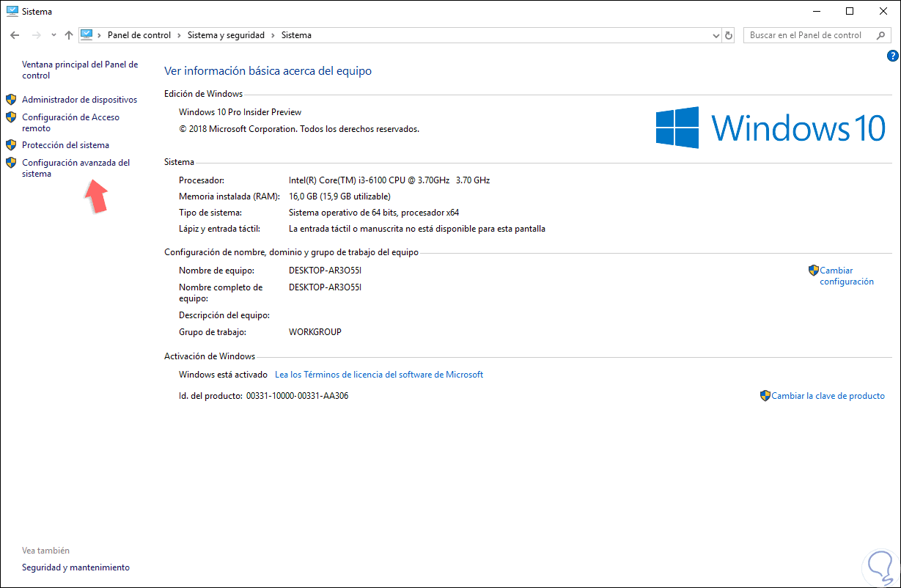
Task: Open the blue help question mark
Action: pyautogui.click(x=893, y=56)
